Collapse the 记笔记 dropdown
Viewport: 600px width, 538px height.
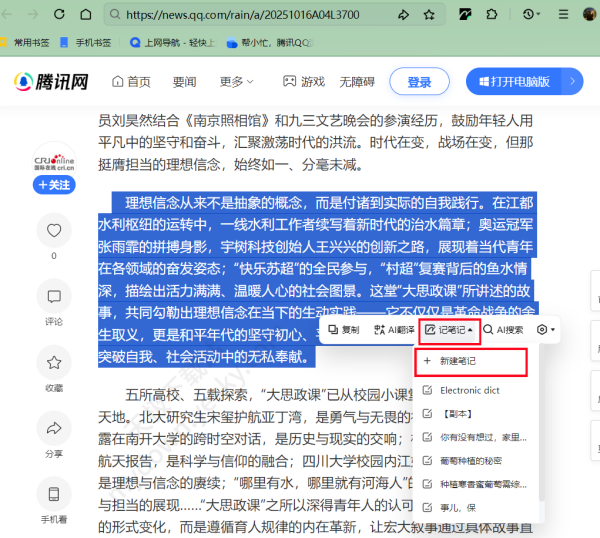click(x=448, y=329)
